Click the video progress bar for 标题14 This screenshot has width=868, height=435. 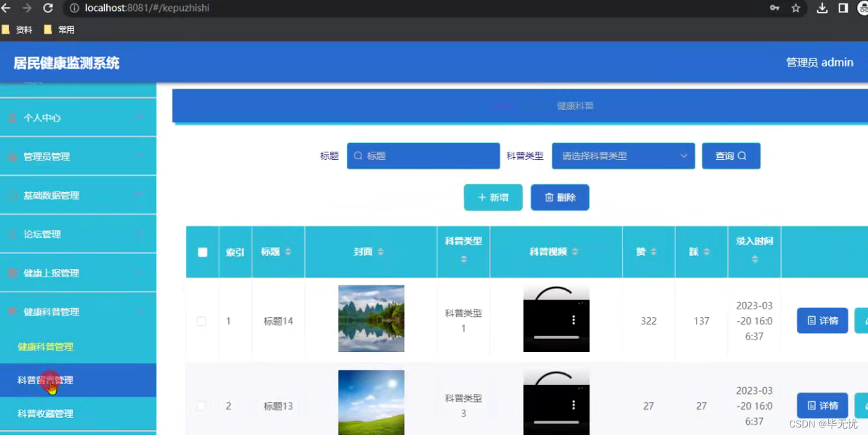coord(555,336)
